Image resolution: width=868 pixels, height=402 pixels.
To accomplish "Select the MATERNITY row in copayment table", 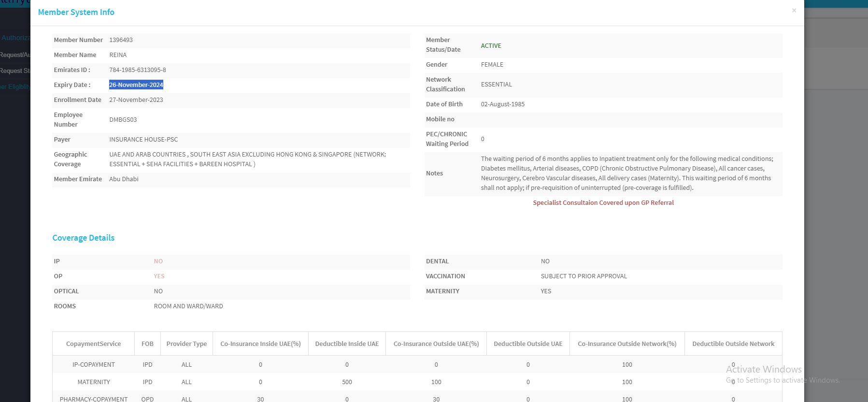I will (94, 382).
